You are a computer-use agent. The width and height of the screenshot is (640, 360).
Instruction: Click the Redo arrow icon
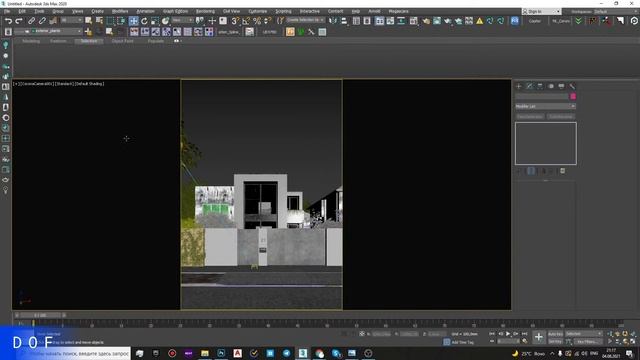click(19, 21)
